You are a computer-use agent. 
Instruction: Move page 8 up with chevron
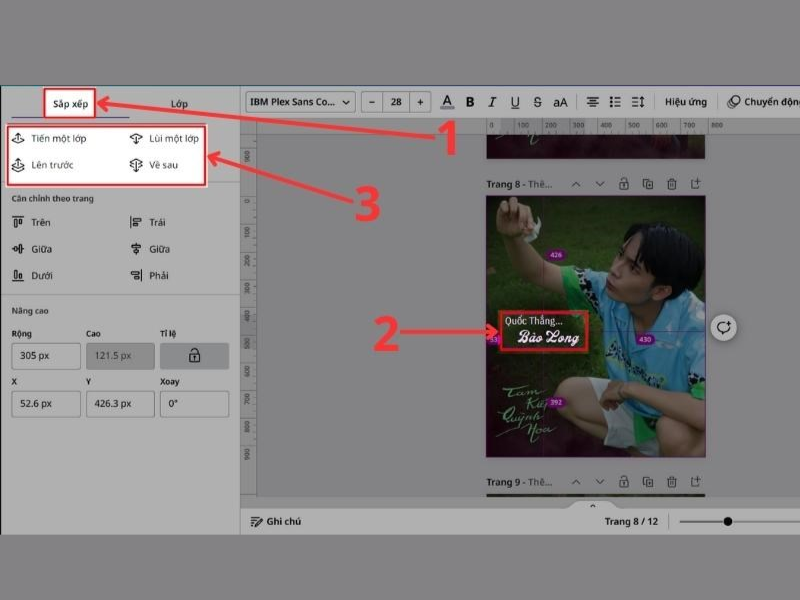pyautogui.click(x=576, y=184)
